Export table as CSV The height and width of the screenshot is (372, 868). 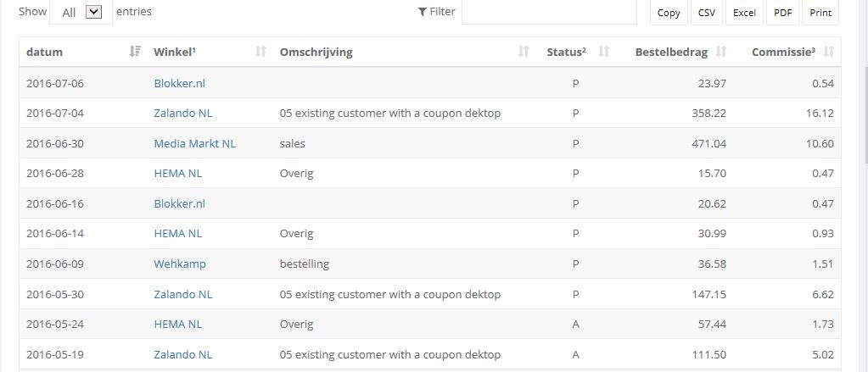(706, 13)
